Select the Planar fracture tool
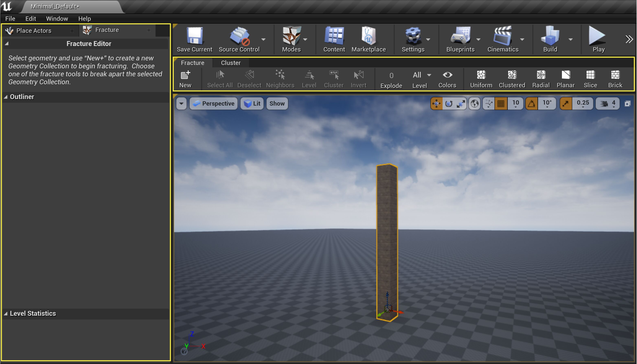The image size is (637, 364). click(x=566, y=75)
